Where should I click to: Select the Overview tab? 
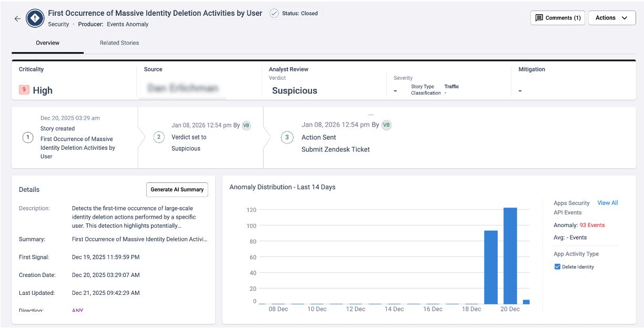tap(47, 43)
